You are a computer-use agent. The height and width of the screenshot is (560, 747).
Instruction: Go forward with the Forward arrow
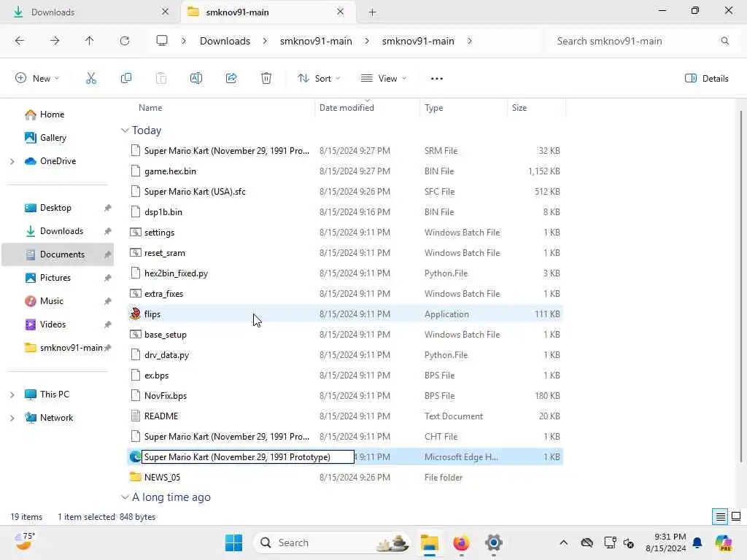[x=55, y=41]
